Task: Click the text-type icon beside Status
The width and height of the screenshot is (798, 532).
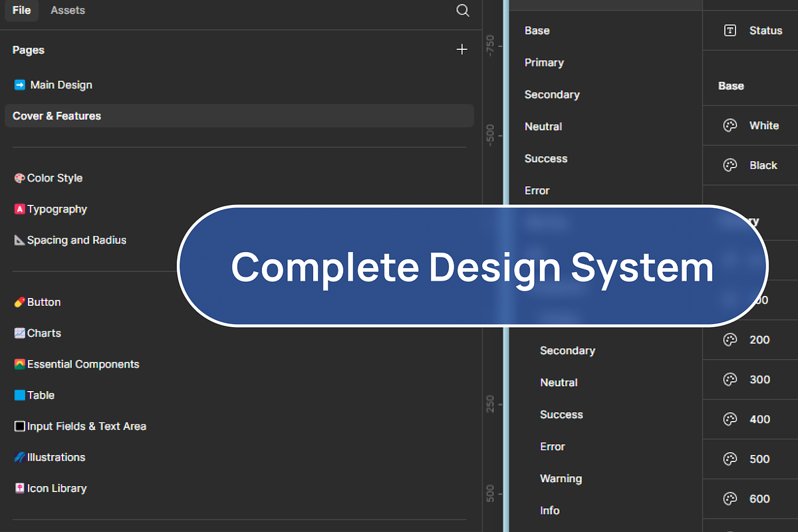Action: [730, 31]
